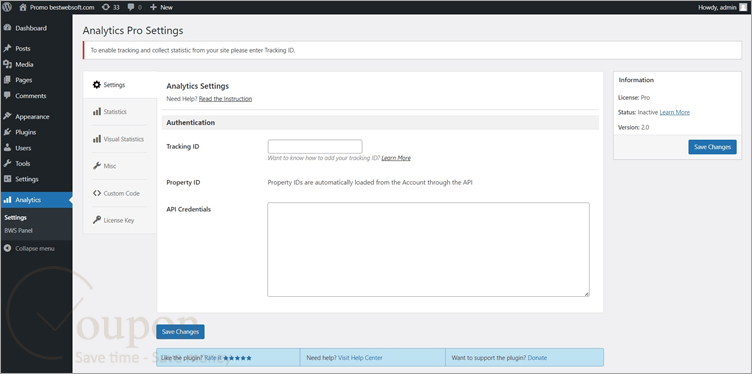This screenshot has height=374, width=752.
Task: Open Visit Help Center link
Action: (360, 358)
